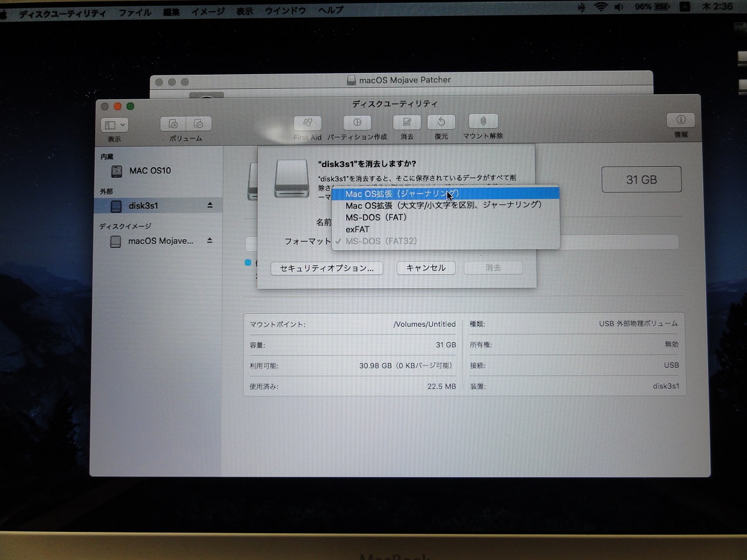
Task: Click the input source menu bar icon
Action: pyautogui.click(x=685, y=7)
